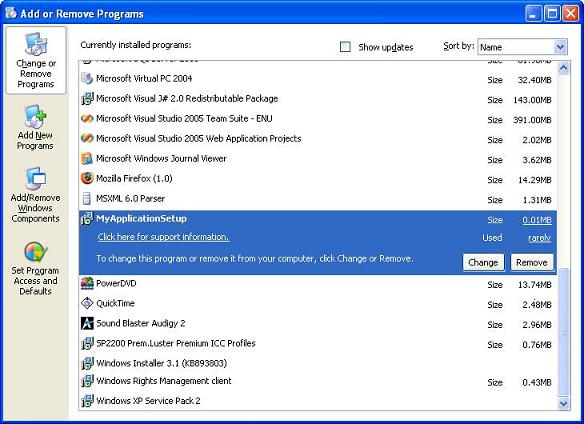
Task: Open Click here for support information link
Action: [x=163, y=237]
